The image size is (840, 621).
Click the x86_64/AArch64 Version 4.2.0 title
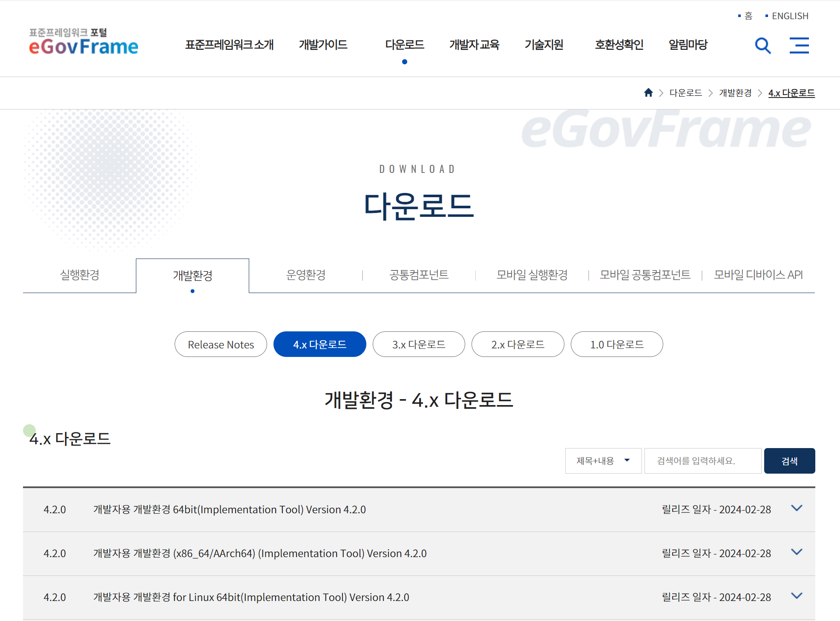(260, 553)
